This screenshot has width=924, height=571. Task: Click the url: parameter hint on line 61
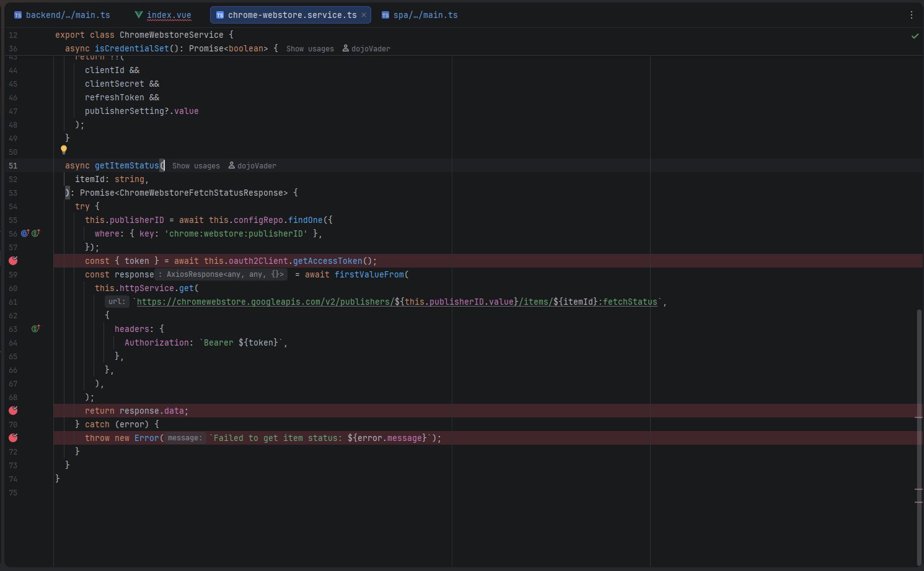[117, 302]
